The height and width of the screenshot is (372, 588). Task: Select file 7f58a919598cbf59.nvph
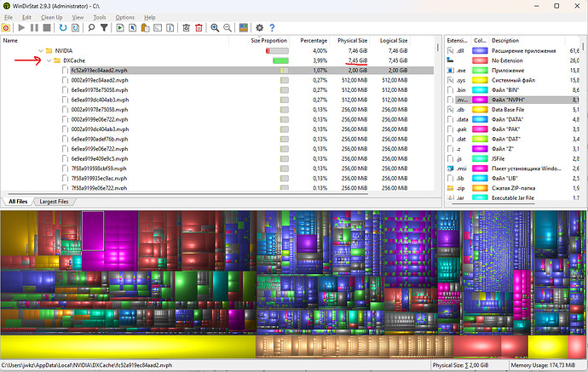(99, 169)
